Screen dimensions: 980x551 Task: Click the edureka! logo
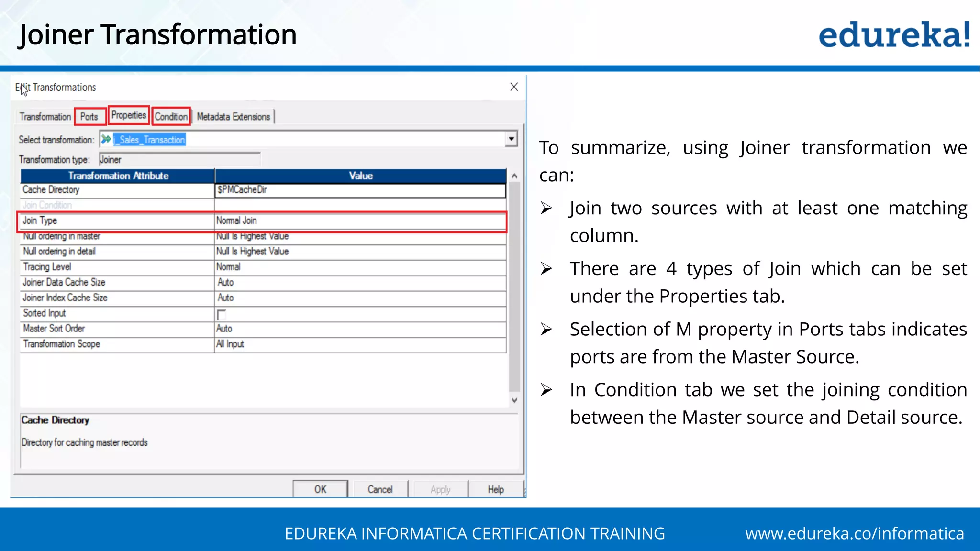coord(895,34)
